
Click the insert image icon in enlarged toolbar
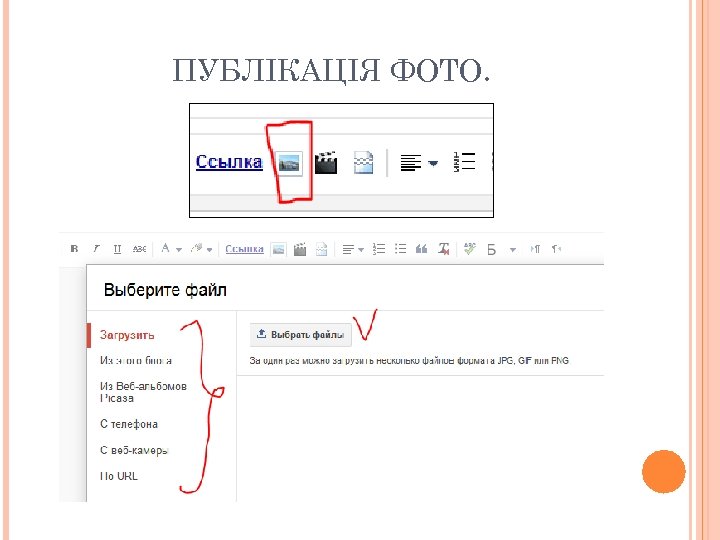290,163
